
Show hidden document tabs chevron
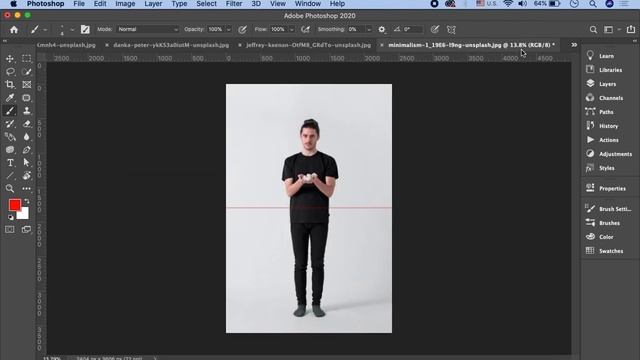(x=574, y=45)
